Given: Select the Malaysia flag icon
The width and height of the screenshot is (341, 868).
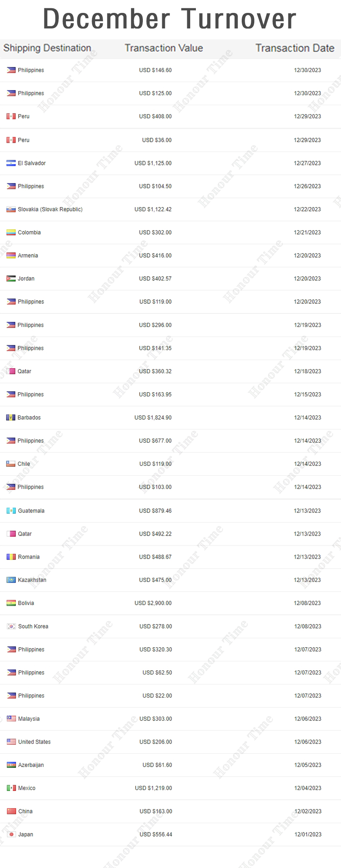Looking at the screenshot, I should point(11,719).
